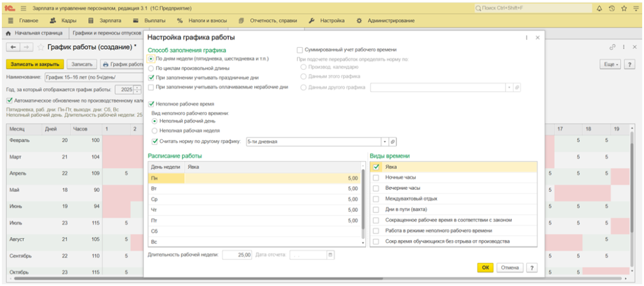Click the Записать button
Viewport: 644px width, 286px height.
[x=82, y=64]
